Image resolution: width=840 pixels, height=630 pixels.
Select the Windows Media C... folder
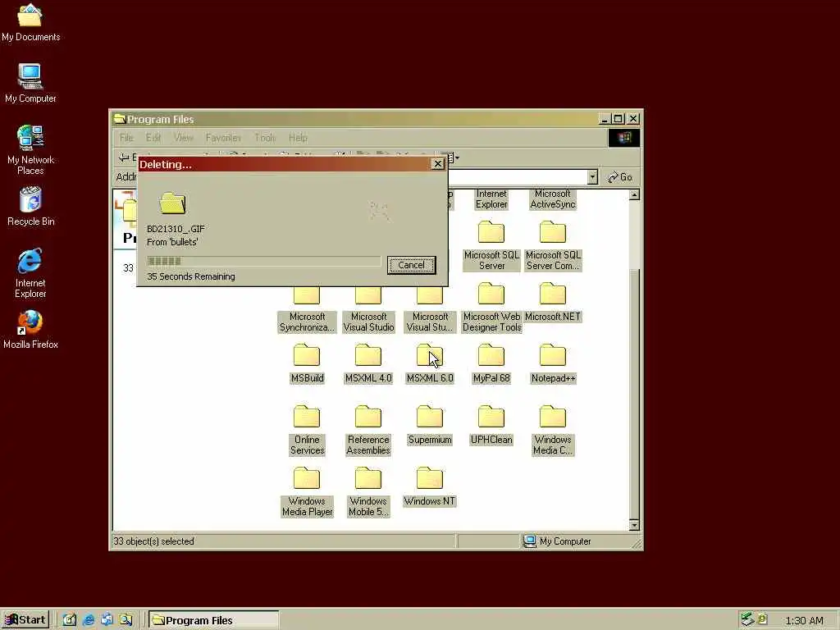coord(552,431)
